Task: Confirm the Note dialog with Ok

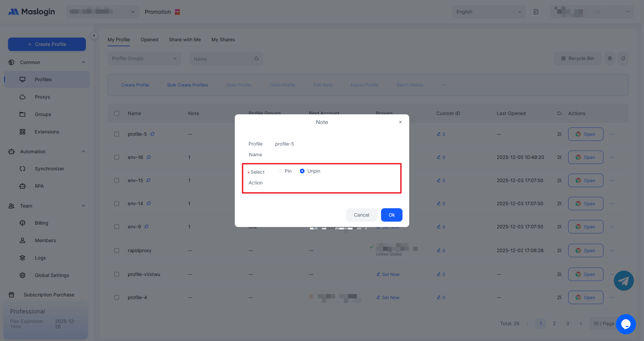Action: point(391,215)
